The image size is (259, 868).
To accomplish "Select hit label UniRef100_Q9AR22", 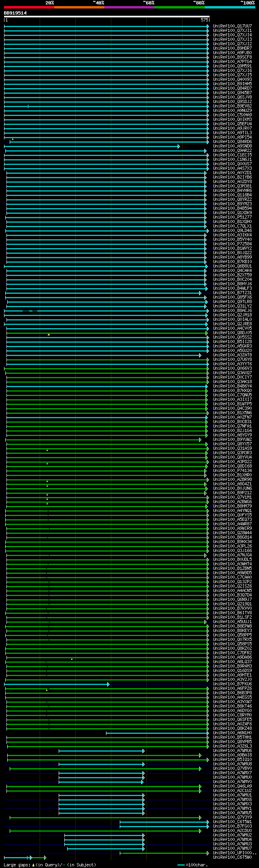I will click(232, 150).
